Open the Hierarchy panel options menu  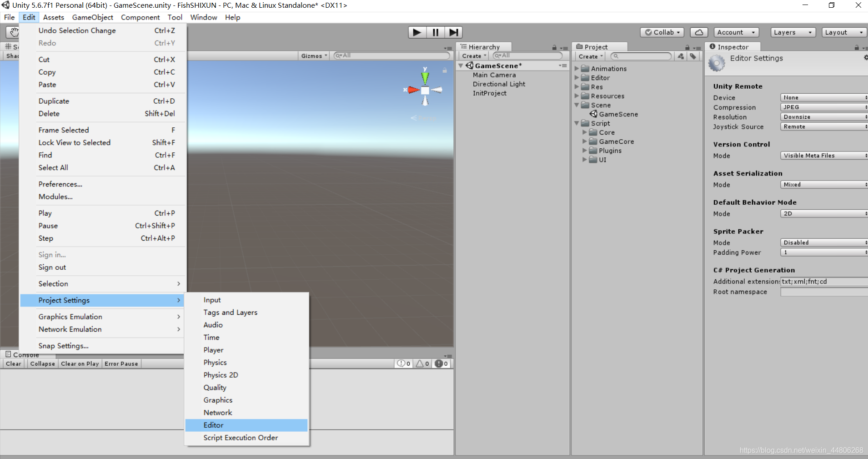564,48
